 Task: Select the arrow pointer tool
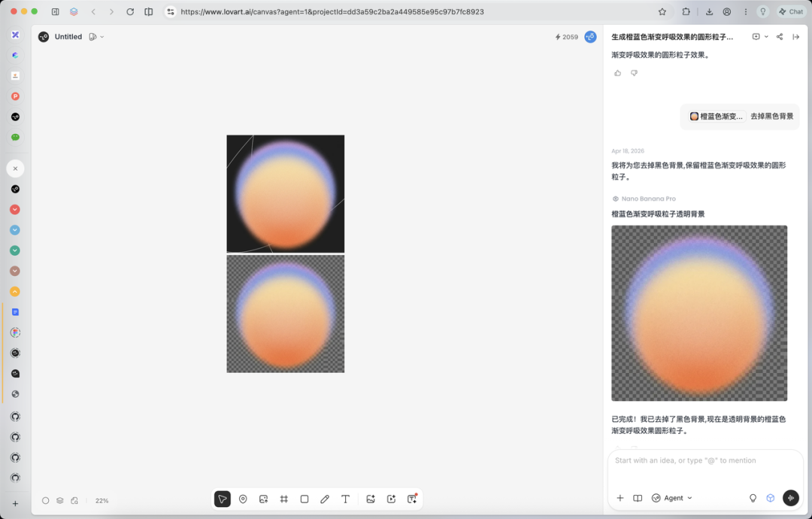coord(222,499)
